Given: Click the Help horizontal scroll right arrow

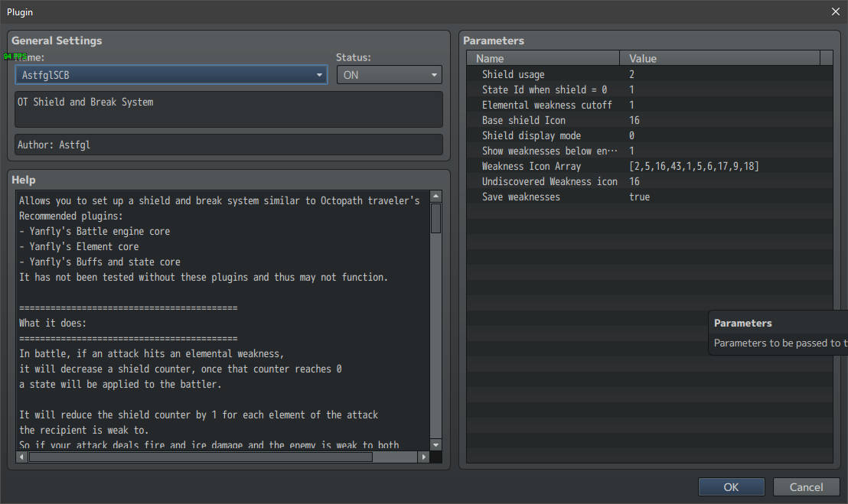Looking at the screenshot, I should 423,457.
